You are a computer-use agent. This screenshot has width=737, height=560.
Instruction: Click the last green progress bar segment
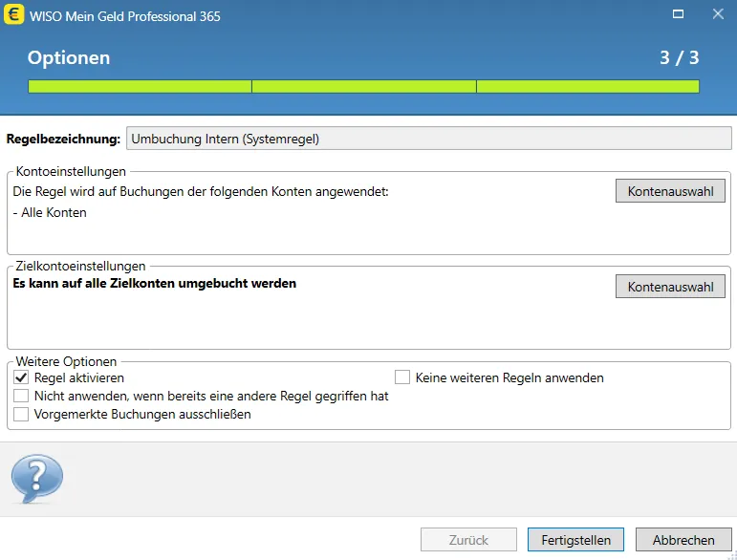click(x=588, y=86)
